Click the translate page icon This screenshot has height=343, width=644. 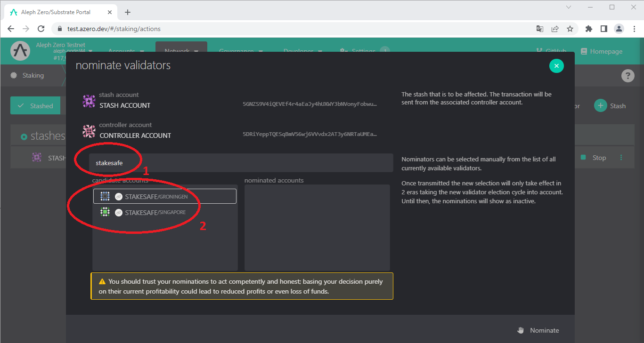(540, 29)
